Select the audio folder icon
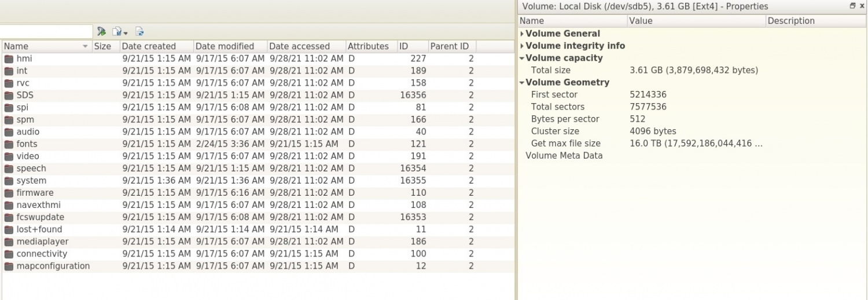 9,131
